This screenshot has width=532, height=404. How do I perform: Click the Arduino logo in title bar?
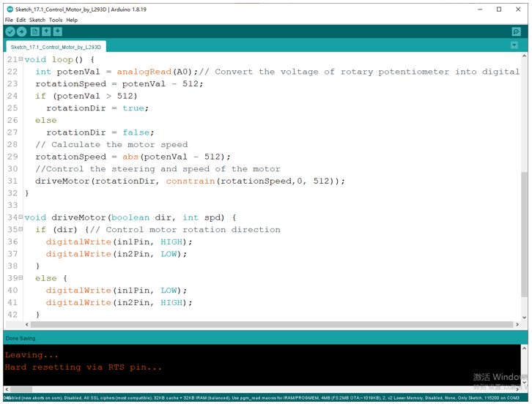(10, 10)
